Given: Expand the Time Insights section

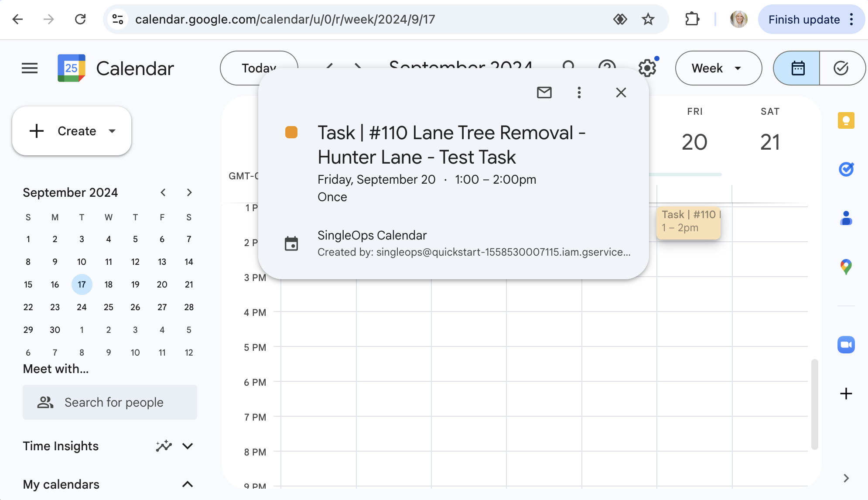Looking at the screenshot, I should [x=188, y=446].
